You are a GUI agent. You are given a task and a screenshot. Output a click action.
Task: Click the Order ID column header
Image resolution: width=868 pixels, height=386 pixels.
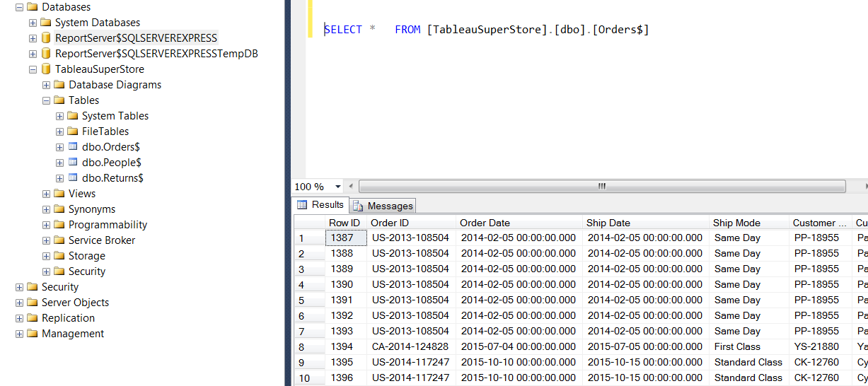[410, 223]
